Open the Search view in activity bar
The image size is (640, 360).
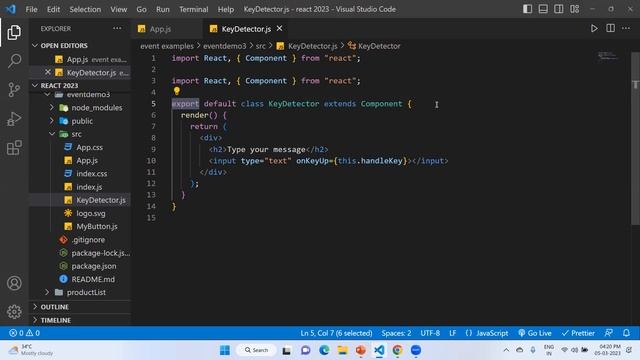[14, 61]
